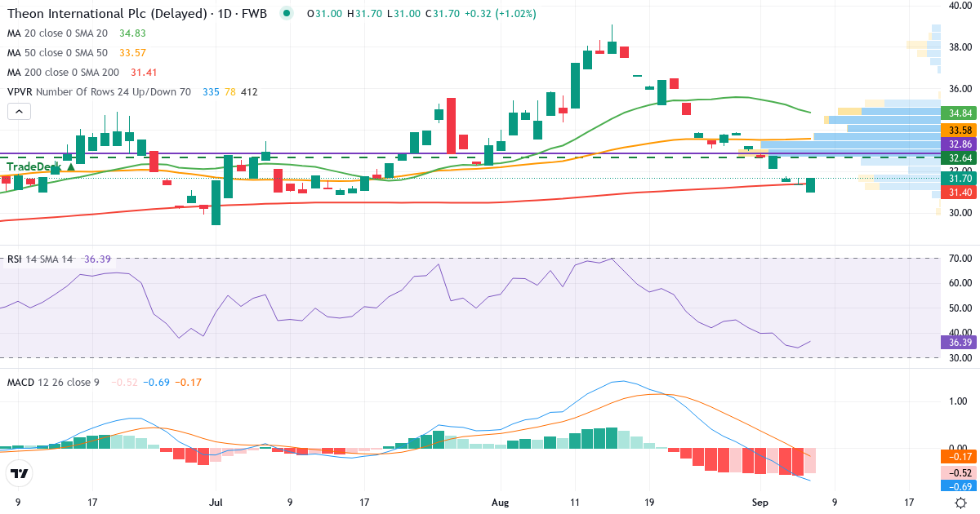Image resolution: width=980 pixels, height=514 pixels.
Task: Click the VPVR total value 412
Action: 249,92
